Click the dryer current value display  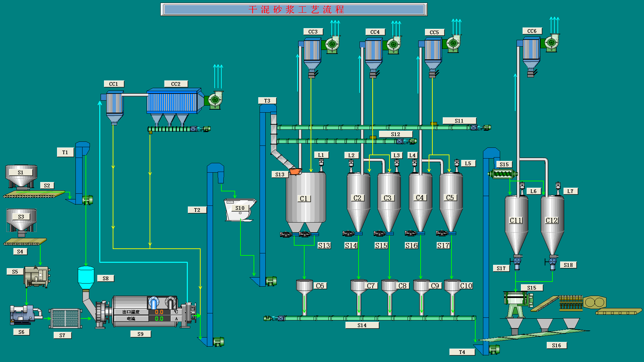(x=159, y=319)
